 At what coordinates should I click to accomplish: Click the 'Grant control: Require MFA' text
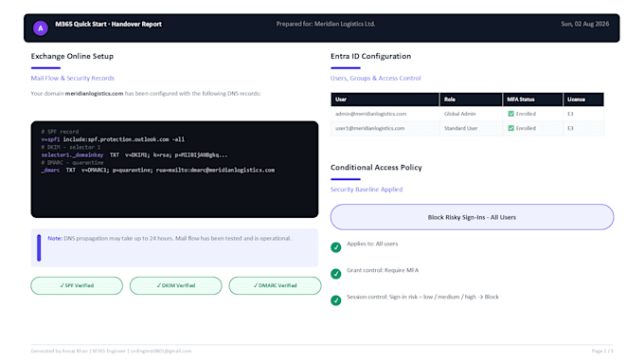(383, 270)
